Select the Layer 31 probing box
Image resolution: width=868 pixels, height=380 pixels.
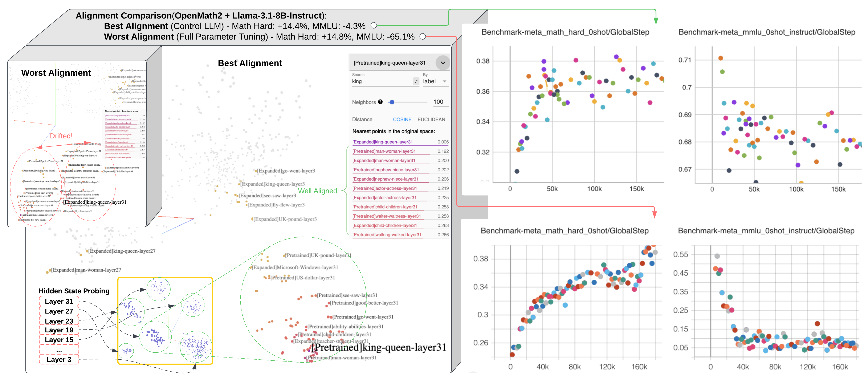coord(59,301)
